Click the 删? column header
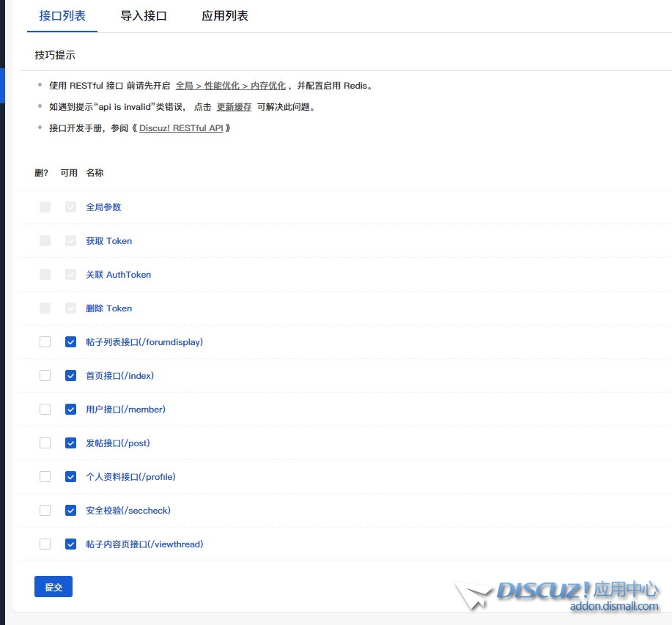This screenshot has height=625, width=672. pos(41,173)
